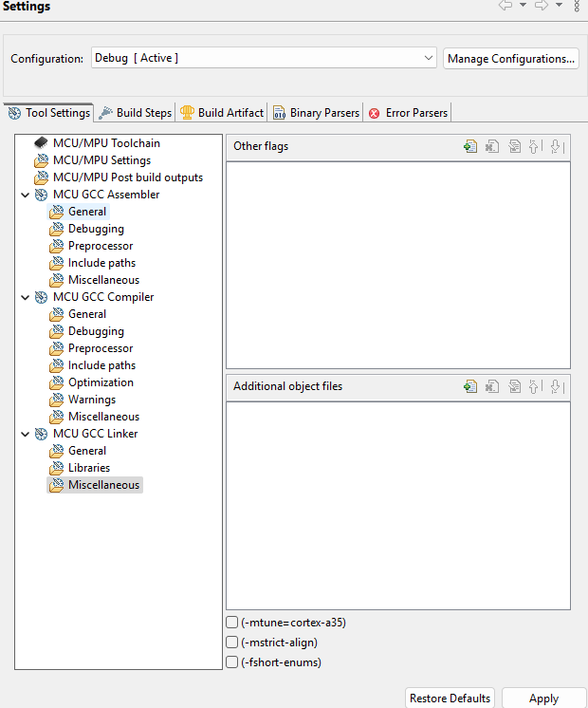Image resolution: width=588 pixels, height=708 pixels.
Task: Move Other flags entry up
Action: pyautogui.click(x=535, y=146)
